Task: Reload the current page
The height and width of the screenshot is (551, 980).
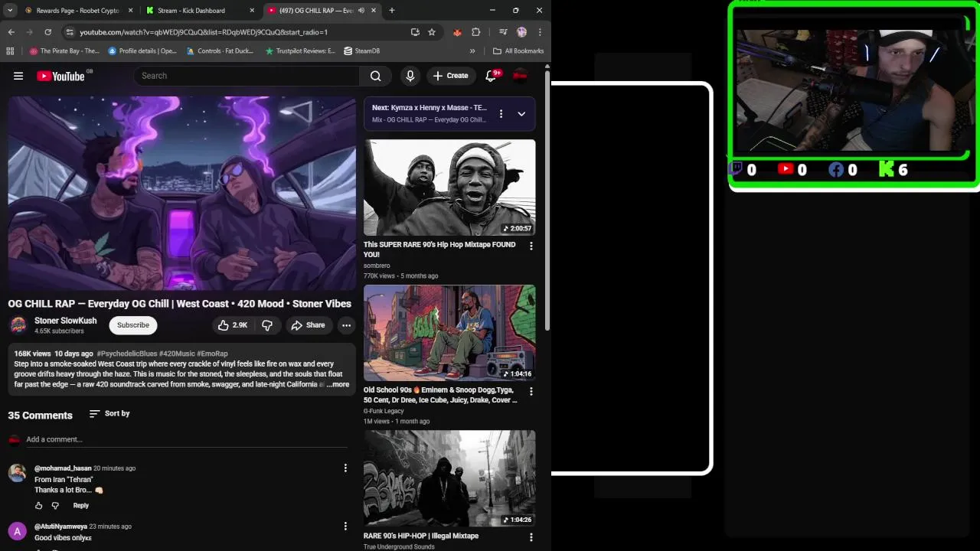Action: [x=47, y=32]
